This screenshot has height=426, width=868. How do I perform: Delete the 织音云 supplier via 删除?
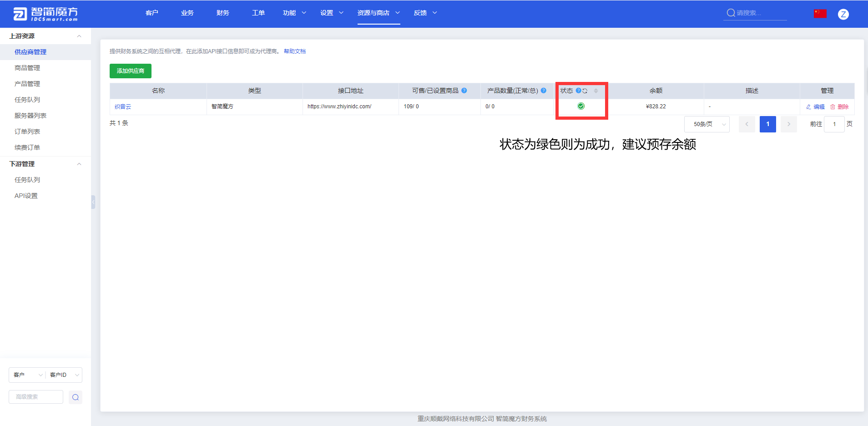(x=840, y=106)
